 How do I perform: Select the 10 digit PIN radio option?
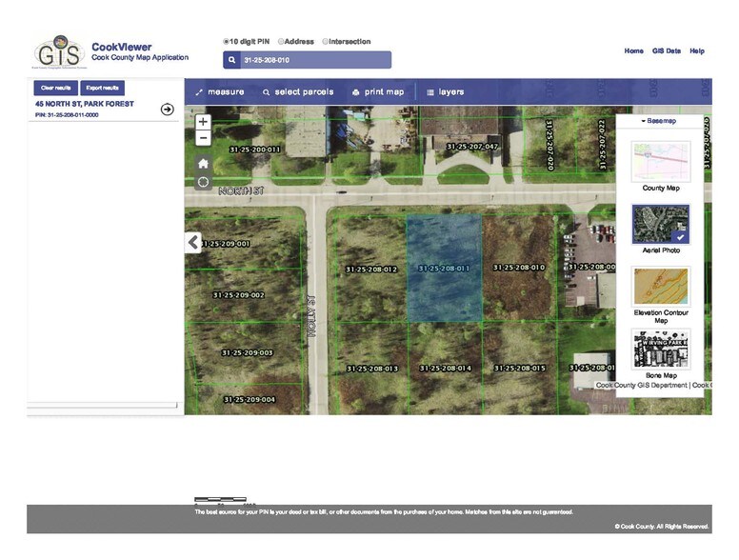[227, 42]
